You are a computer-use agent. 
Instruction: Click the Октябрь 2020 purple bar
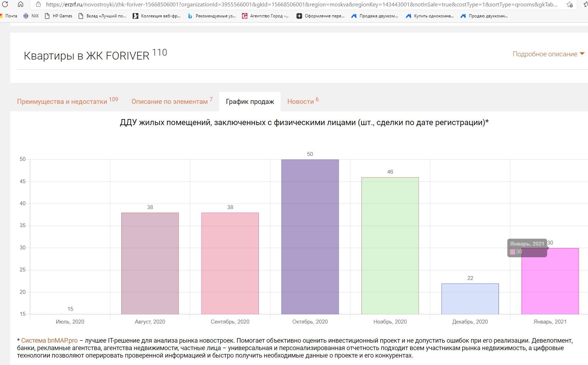click(x=310, y=237)
